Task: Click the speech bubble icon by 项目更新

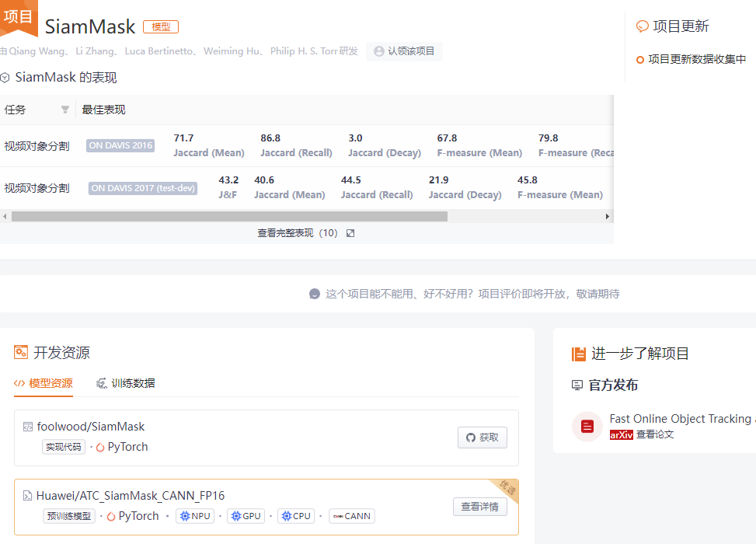Action: click(x=643, y=26)
